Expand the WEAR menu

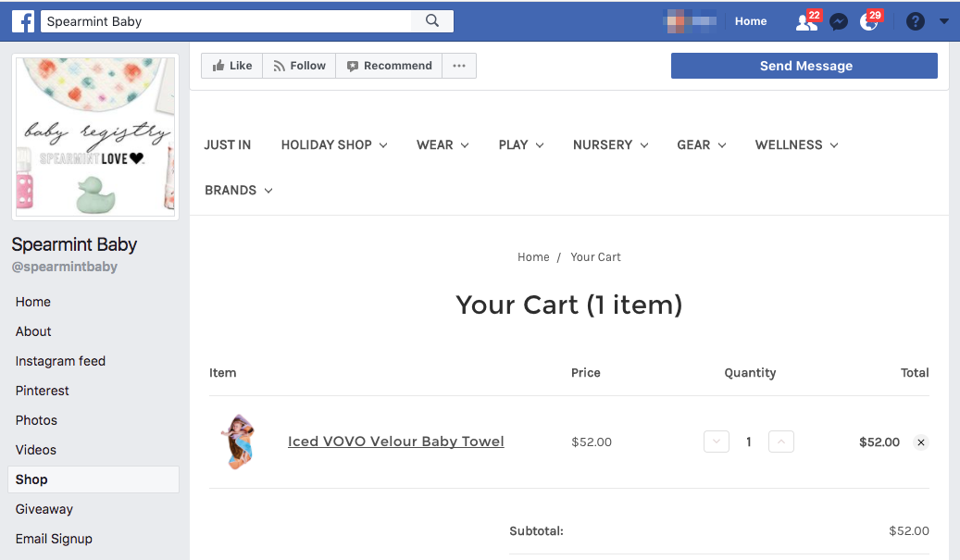coord(443,145)
